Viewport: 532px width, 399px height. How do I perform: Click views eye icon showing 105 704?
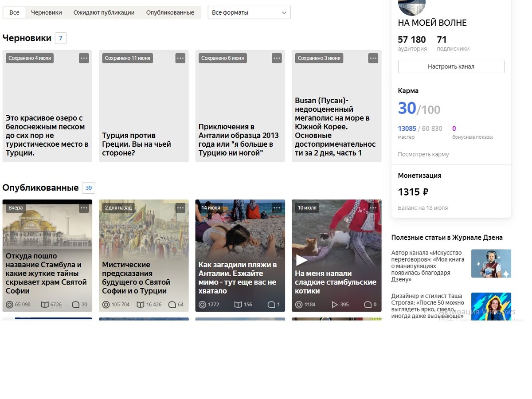click(106, 305)
